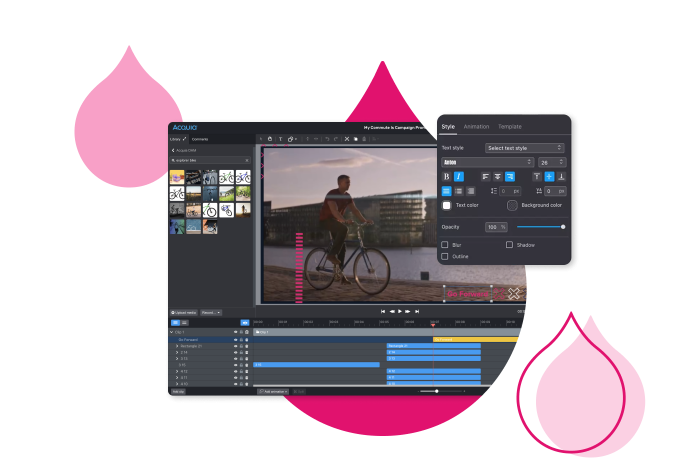Toggle visibility of Go Forward layer
The image size is (678, 472).
pyautogui.click(x=236, y=340)
